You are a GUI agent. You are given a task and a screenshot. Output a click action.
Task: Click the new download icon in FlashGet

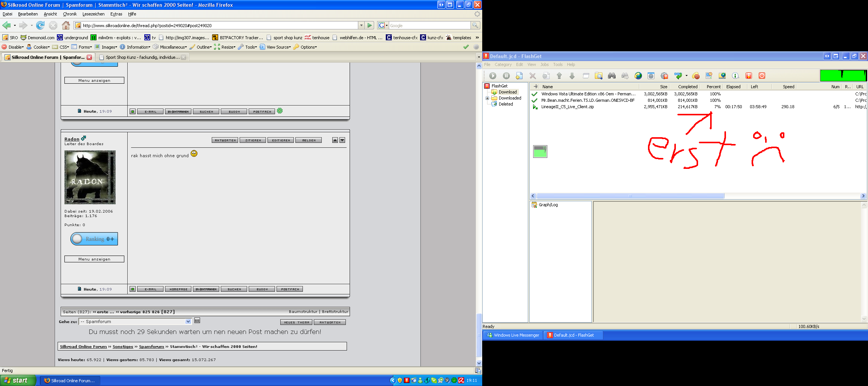[x=519, y=76]
